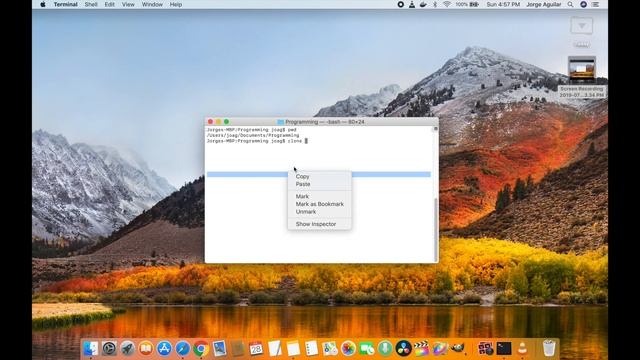Open VLC traffic cone icon in Dock
640x360 pixels.
522,348
